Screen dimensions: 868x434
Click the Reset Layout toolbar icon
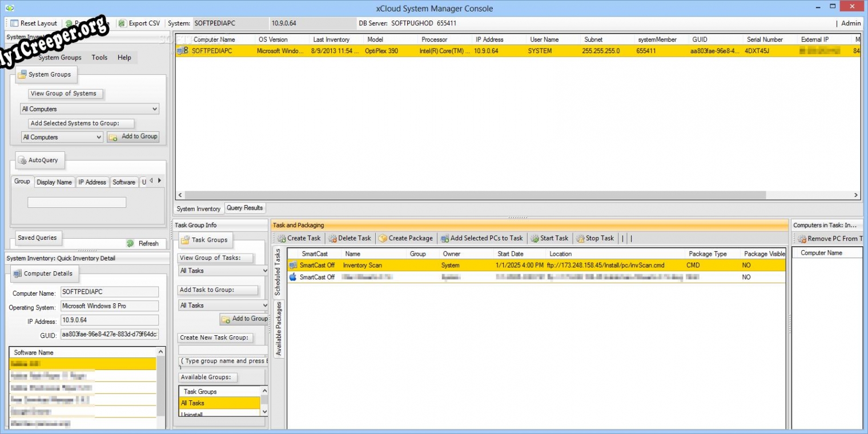tap(14, 23)
